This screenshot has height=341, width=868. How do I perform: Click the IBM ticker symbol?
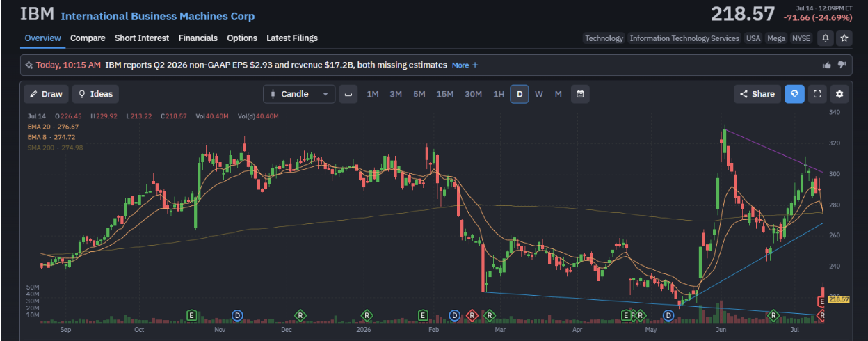[x=38, y=15]
